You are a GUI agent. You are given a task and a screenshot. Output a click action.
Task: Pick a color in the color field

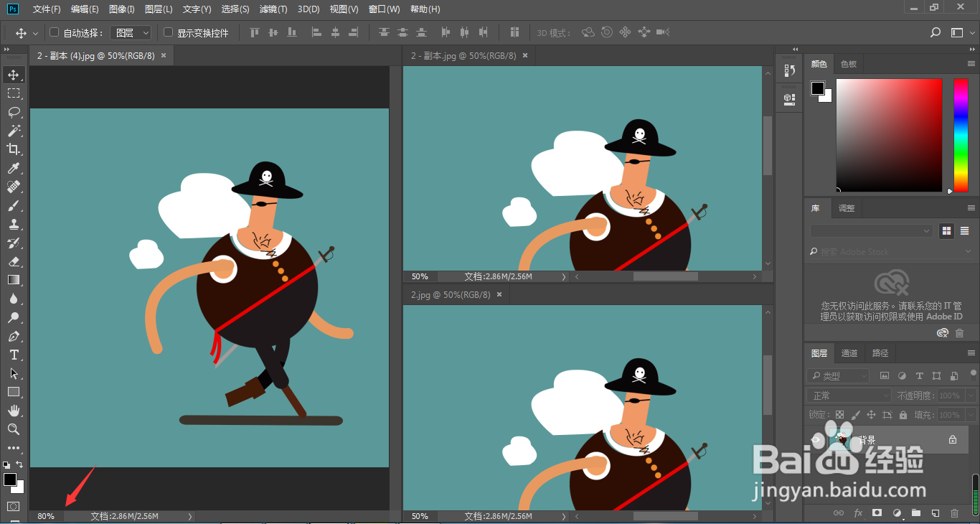tap(888, 135)
